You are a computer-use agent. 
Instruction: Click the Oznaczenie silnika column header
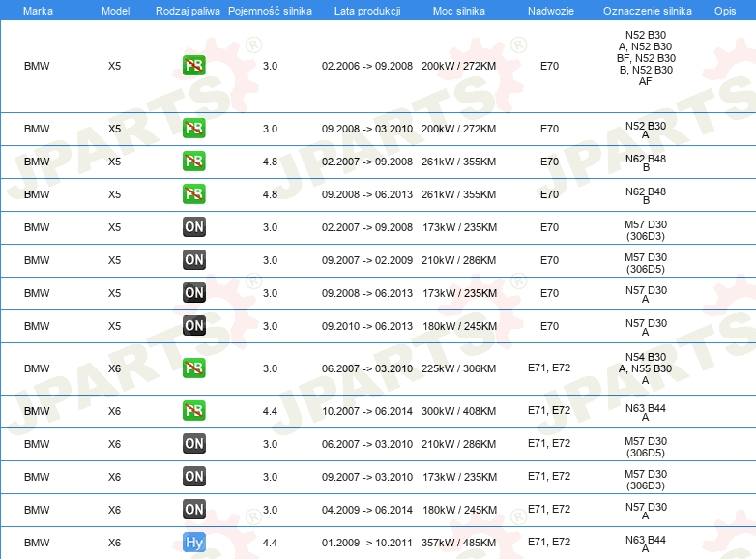647,11
